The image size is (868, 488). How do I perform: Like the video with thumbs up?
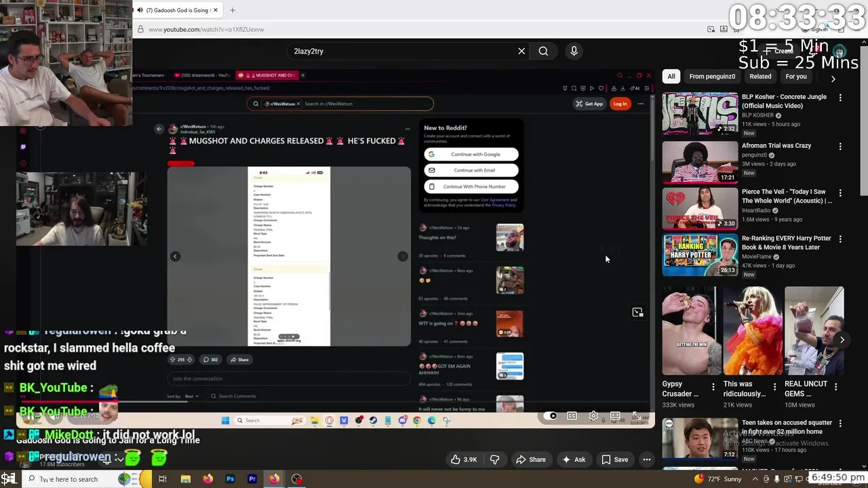point(463,460)
